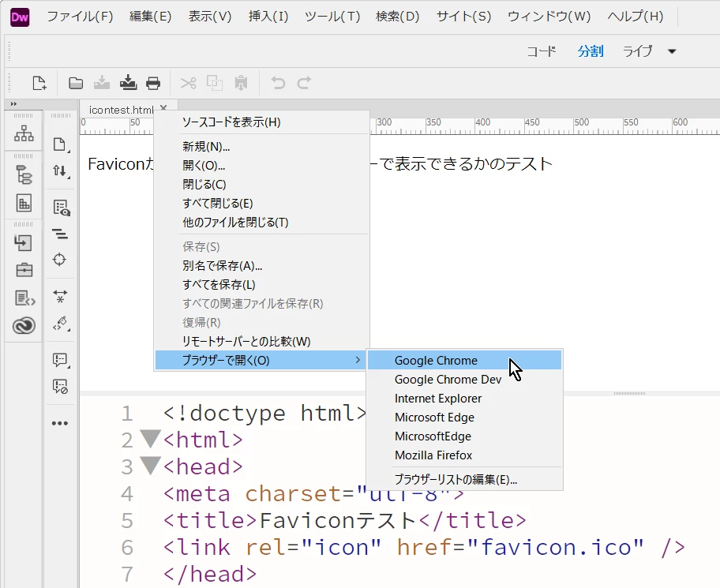Open the サイト(S) menu
This screenshot has height=588, width=720.
coord(463,17)
